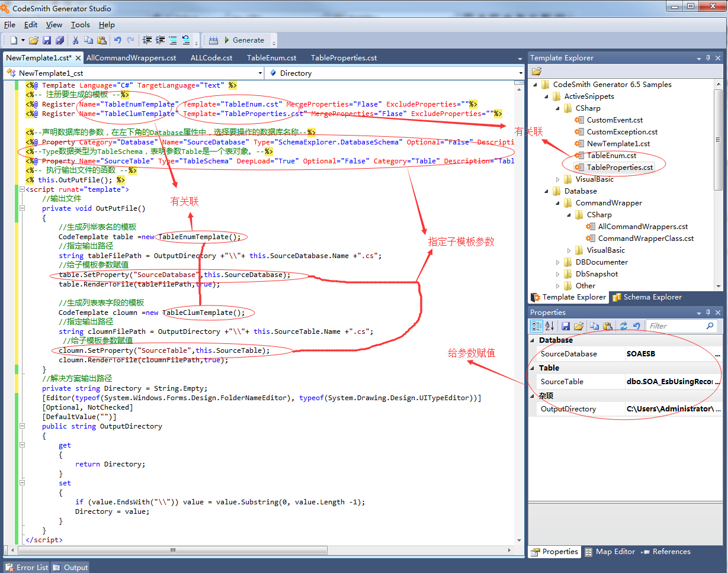Click SourceDatabase ellipsis browse button
The width and height of the screenshot is (728, 573).
click(x=718, y=354)
